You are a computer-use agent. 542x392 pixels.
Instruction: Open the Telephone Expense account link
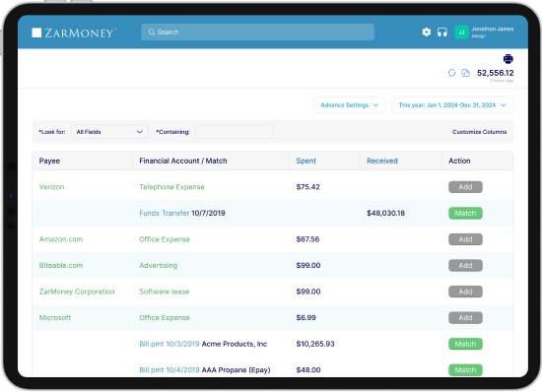[171, 187]
